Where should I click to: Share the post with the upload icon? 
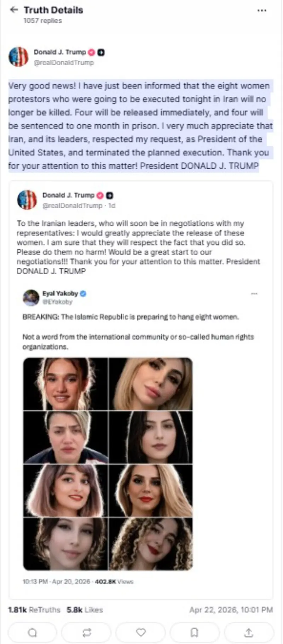point(249,632)
